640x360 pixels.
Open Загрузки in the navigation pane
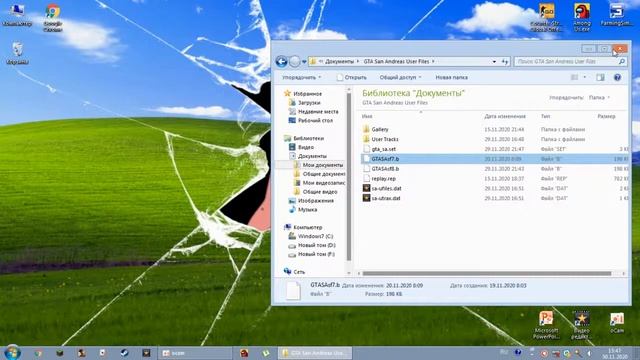coord(309,103)
